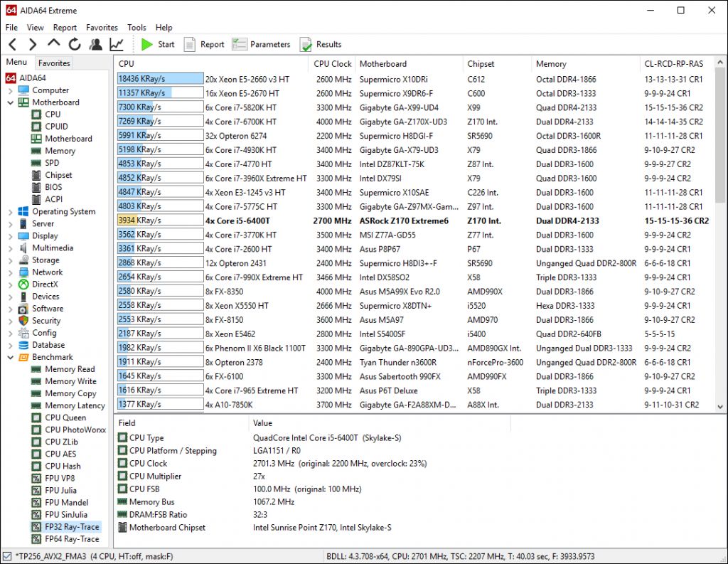Sort by the CPU Clock column header

pos(333,64)
